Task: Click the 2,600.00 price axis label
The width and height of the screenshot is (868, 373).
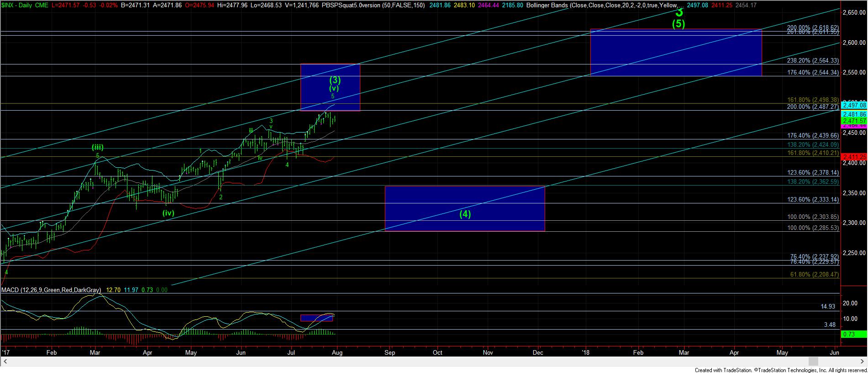Action: pyautogui.click(x=854, y=43)
